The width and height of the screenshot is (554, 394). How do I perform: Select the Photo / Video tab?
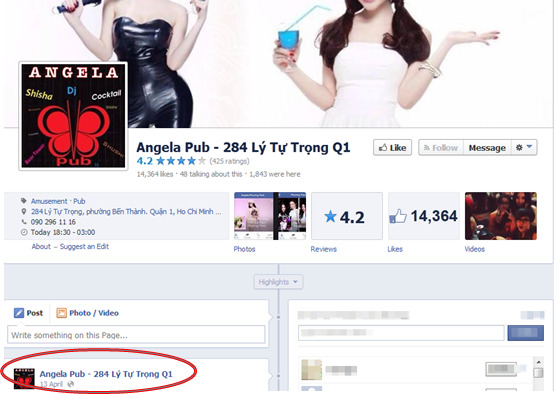tap(88, 313)
